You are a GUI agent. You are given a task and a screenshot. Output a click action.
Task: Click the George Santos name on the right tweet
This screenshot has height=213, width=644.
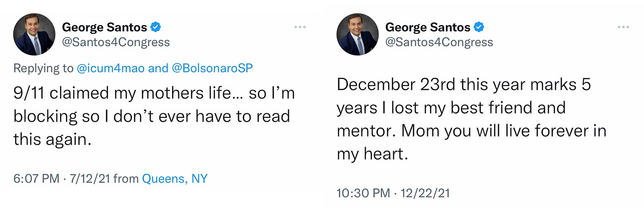pyautogui.click(x=428, y=27)
